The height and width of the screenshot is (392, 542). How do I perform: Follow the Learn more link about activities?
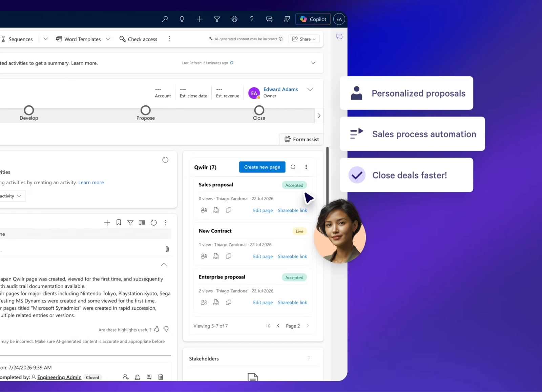pos(91,182)
